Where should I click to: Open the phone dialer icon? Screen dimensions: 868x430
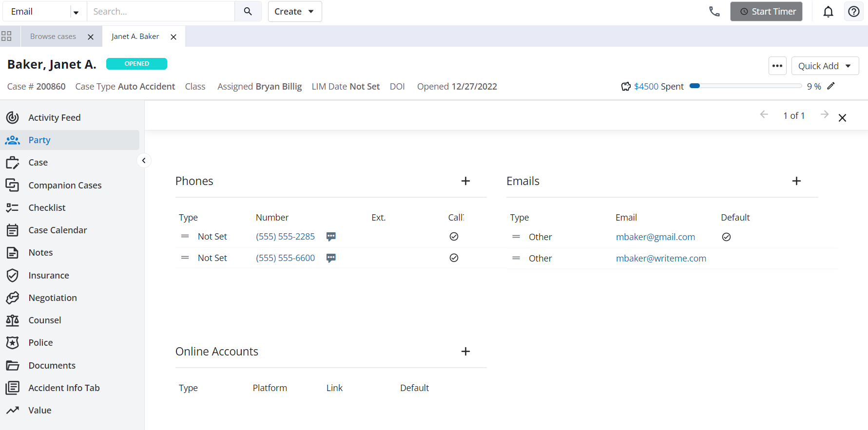pyautogui.click(x=714, y=11)
